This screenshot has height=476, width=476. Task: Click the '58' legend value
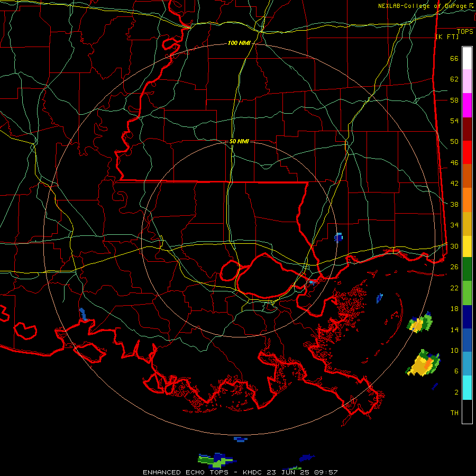tap(454, 100)
